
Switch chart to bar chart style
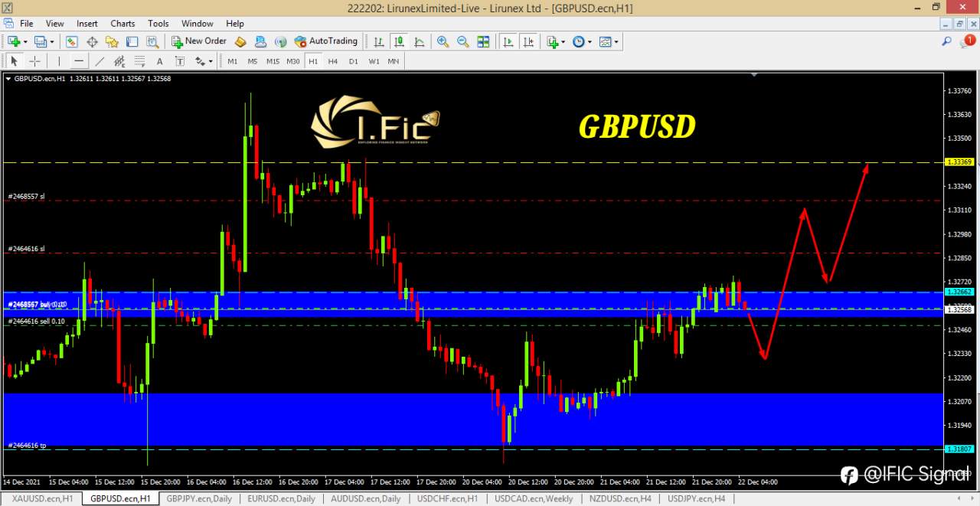pyautogui.click(x=379, y=41)
